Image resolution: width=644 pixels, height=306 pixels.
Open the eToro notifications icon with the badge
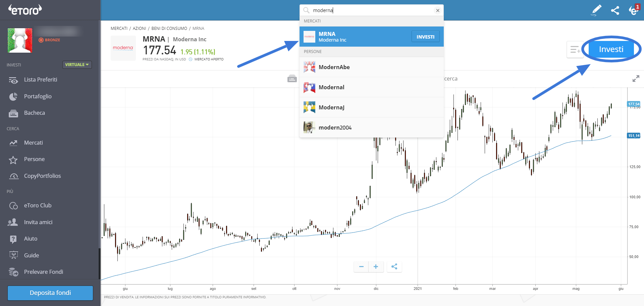(634, 10)
